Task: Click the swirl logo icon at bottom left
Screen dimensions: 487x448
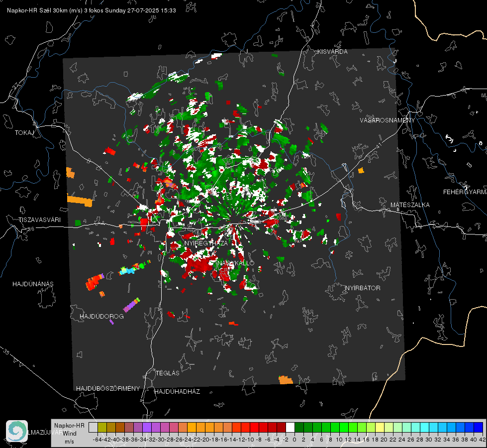Action: (x=17, y=431)
